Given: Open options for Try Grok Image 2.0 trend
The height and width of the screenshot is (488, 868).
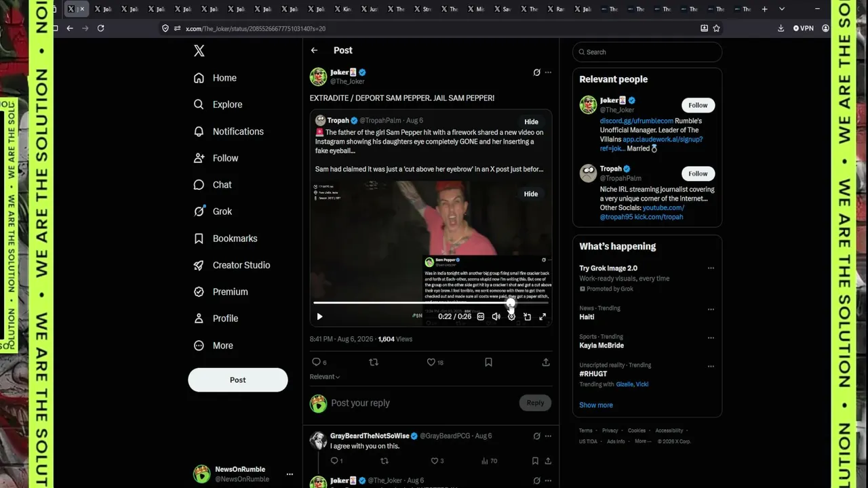Looking at the screenshot, I should [x=711, y=268].
